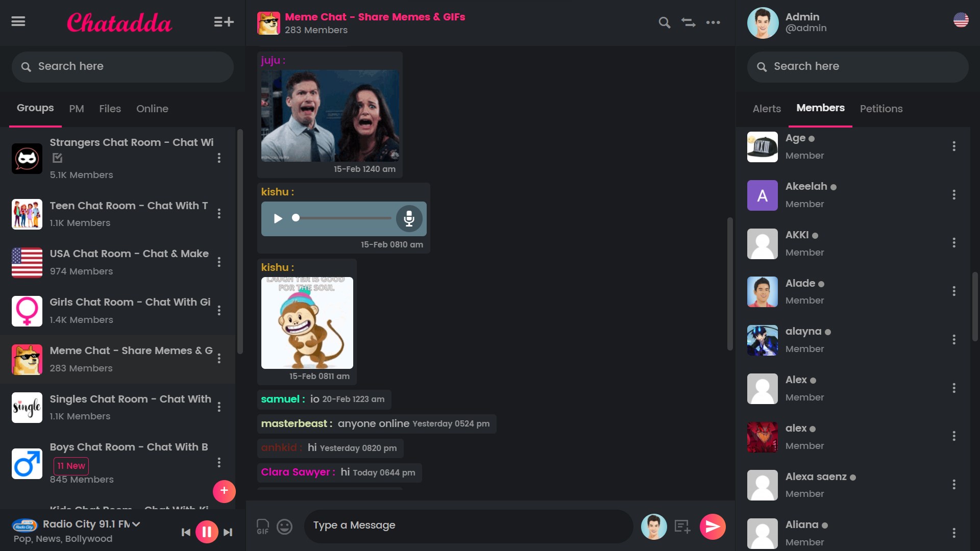
Task: Expand member options for Alex member entry
Action: [x=954, y=388]
